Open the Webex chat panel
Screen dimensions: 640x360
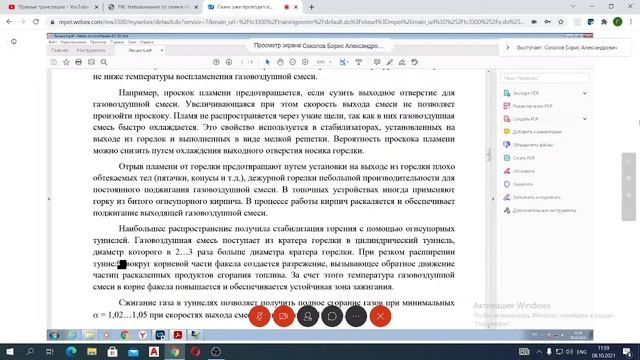click(332, 316)
